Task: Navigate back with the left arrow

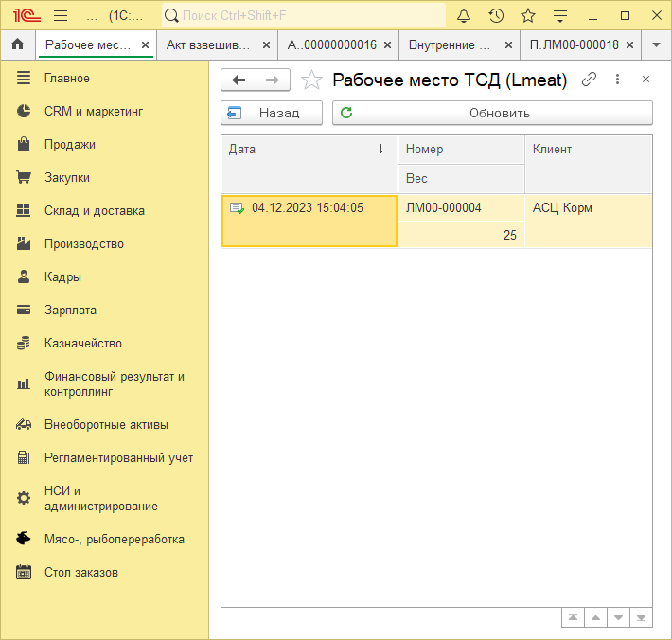Action: click(239, 80)
